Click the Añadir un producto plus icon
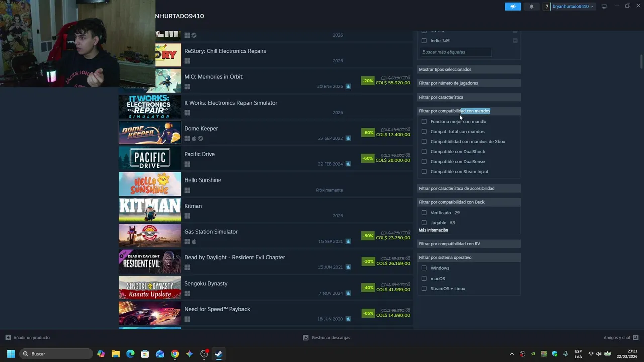644x362 pixels. [x=8, y=337]
